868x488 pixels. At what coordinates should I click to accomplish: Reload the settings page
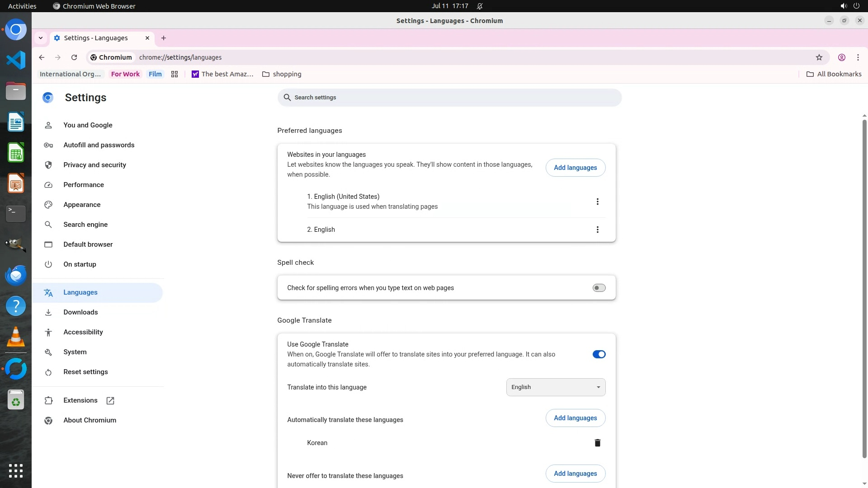[x=74, y=57]
